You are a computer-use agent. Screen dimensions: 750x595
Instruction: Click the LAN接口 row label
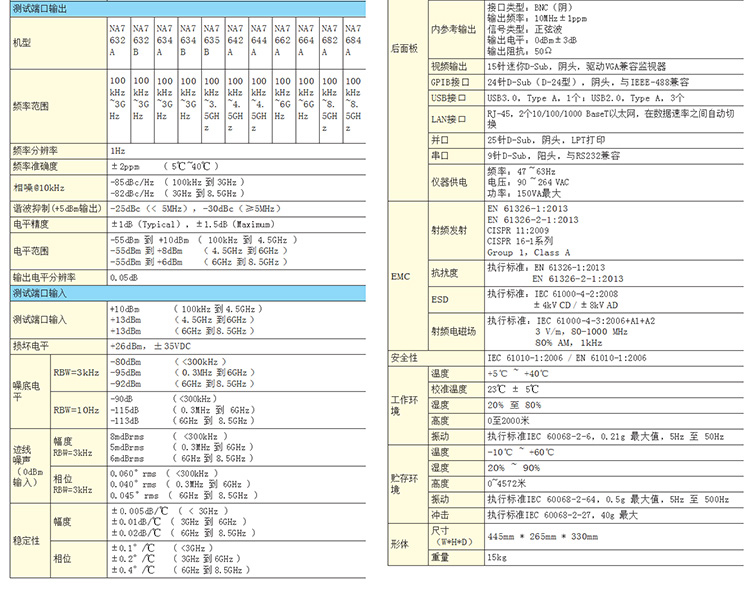[448, 120]
